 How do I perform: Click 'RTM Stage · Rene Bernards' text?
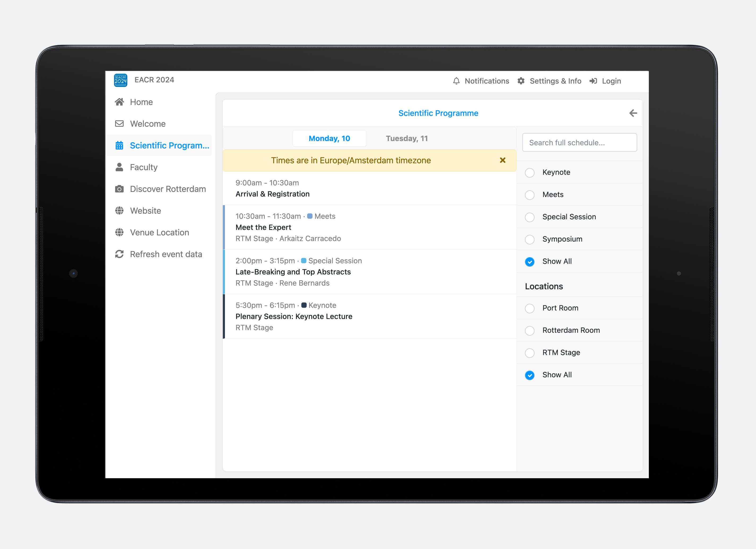click(x=282, y=283)
